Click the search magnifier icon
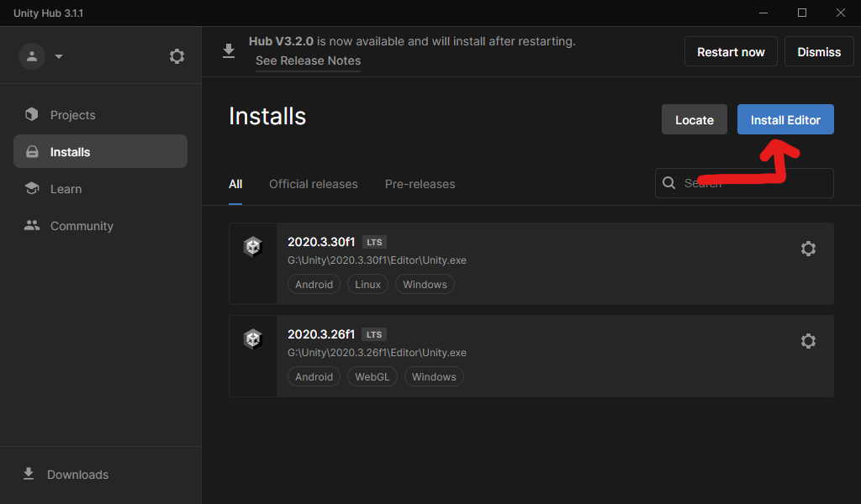This screenshot has width=861, height=504. (668, 182)
